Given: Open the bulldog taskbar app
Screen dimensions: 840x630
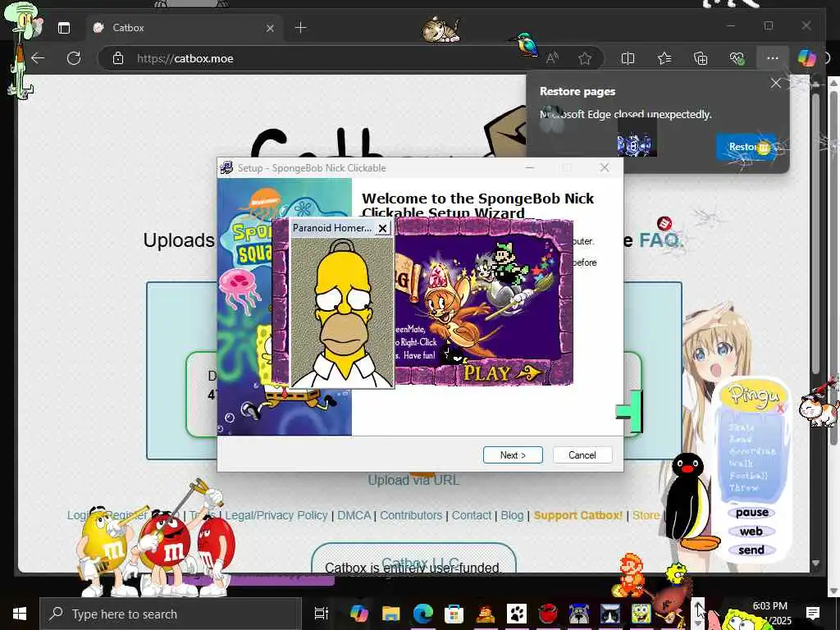Looking at the screenshot, I should 578,614.
